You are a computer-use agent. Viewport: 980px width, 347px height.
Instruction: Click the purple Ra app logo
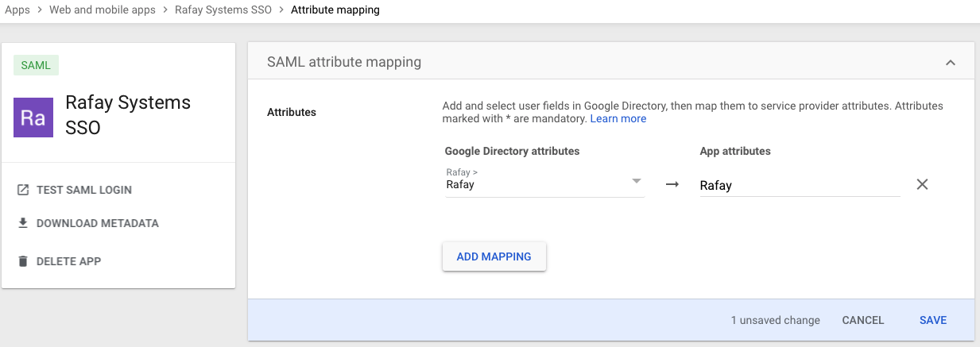point(33,118)
